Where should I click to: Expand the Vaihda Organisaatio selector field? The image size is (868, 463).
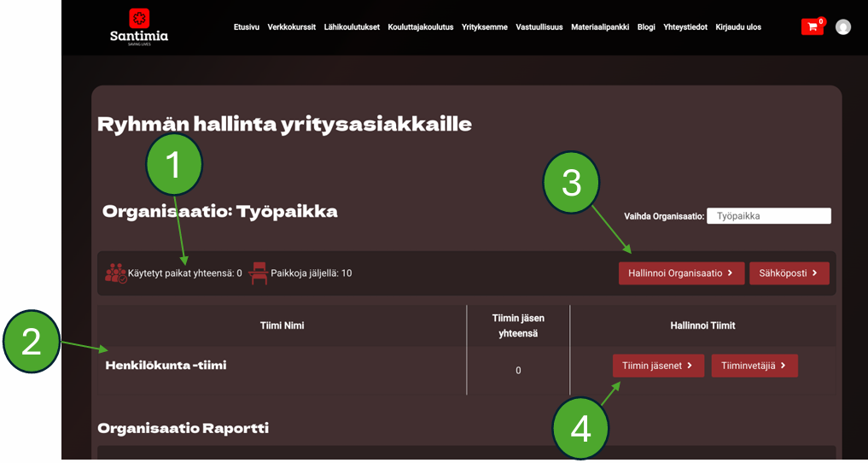click(769, 216)
